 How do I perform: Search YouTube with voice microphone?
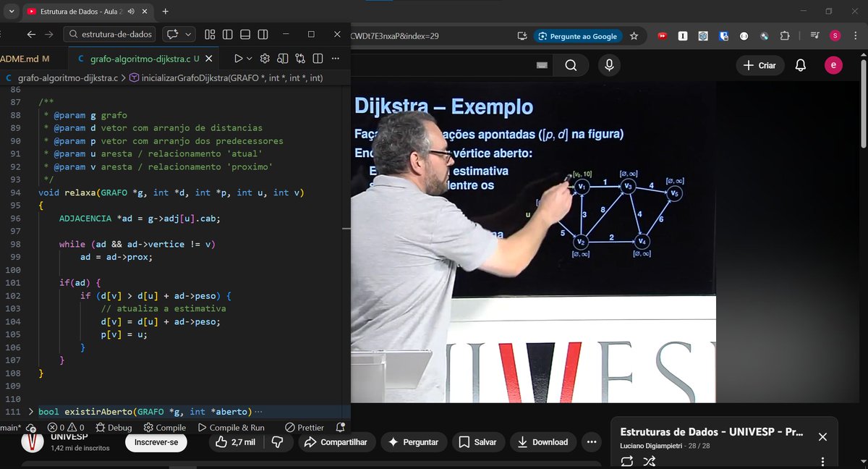click(610, 65)
